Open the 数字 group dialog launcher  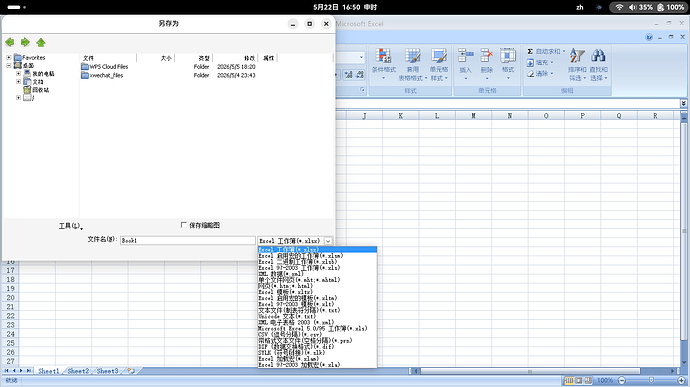coord(363,90)
